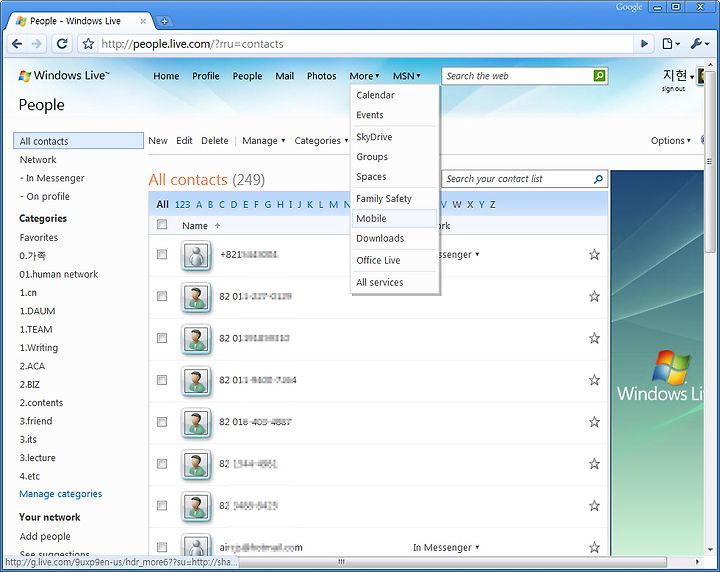Click avatar of the +821 contact

(197, 255)
